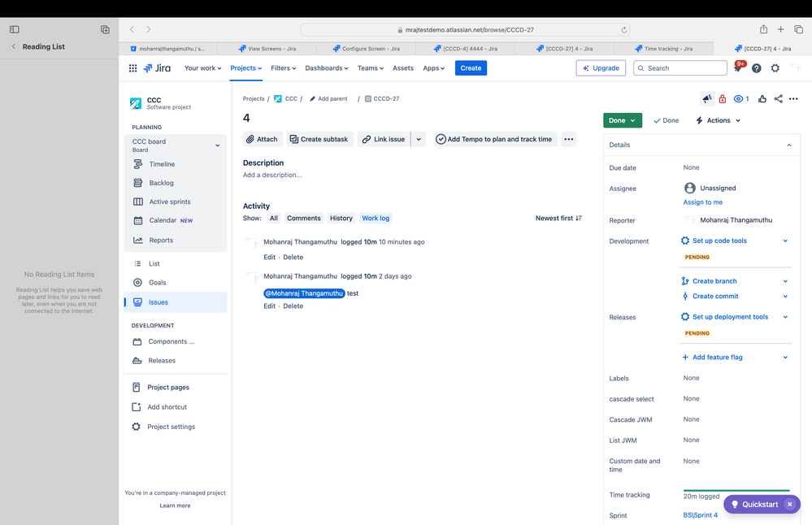Open the issue more-actions ellipsis at top right
The image size is (812, 525).
point(793,98)
